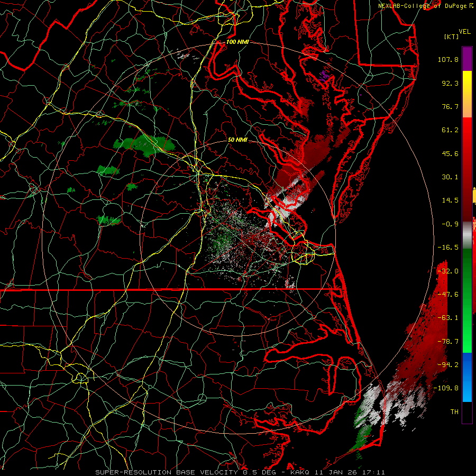476x476 pixels.
Task: Click the small purple velocity echo on map
Action: tap(325, 76)
